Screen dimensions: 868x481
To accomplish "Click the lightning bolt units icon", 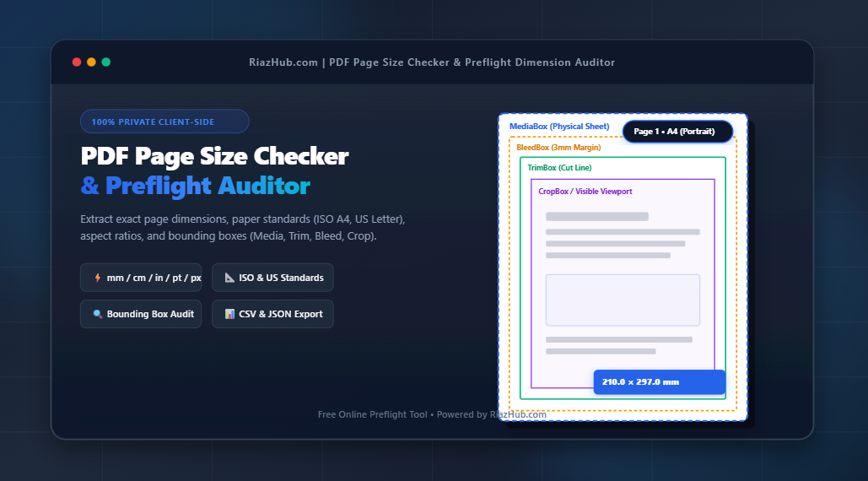I will (98, 278).
